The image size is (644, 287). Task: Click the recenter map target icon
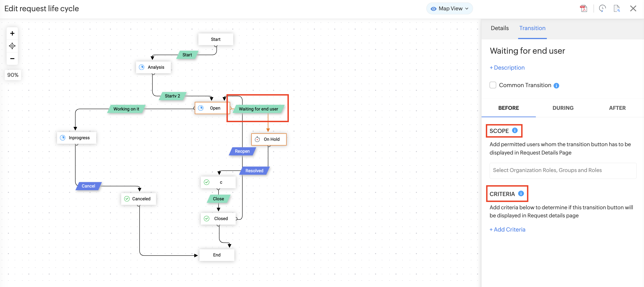(x=12, y=46)
